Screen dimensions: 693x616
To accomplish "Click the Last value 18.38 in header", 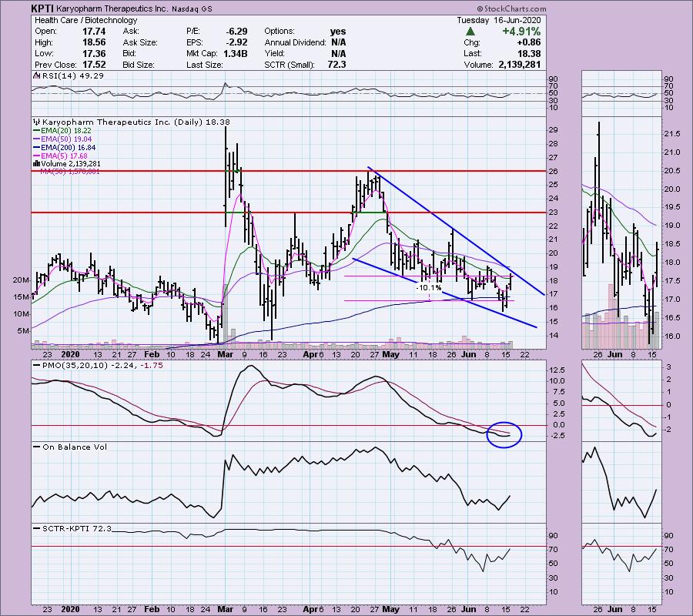I will [530, 53].
